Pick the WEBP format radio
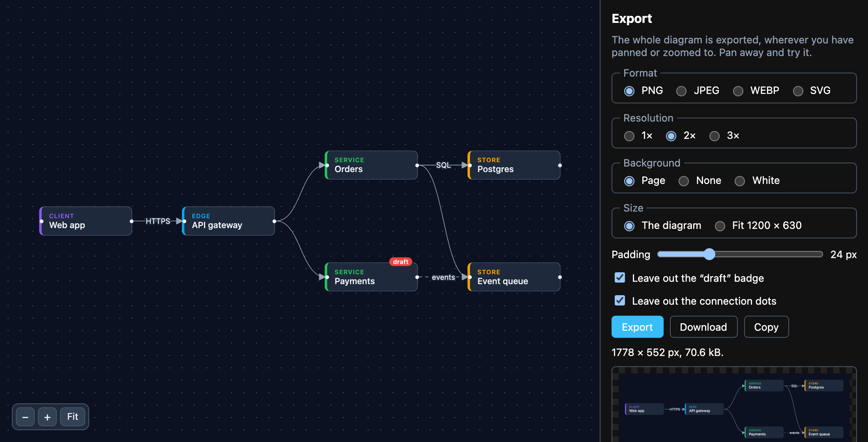Image resolution: width=868 pixels, height=442 pixels. 738,91
